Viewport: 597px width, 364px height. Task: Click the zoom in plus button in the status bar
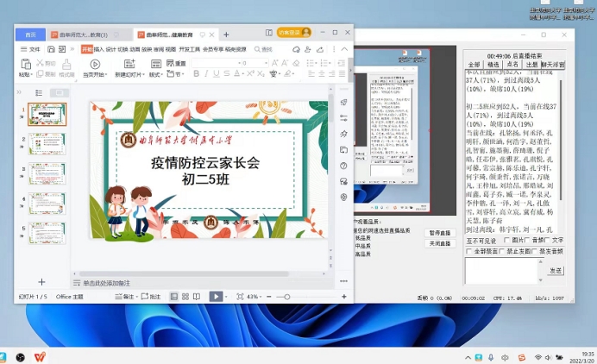tap(344, 297)
